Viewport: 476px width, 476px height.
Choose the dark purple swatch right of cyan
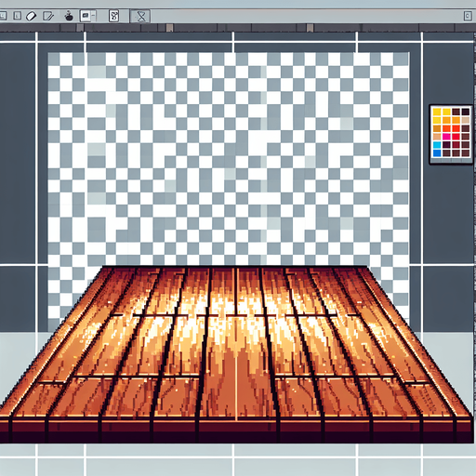tap(446, 145)
